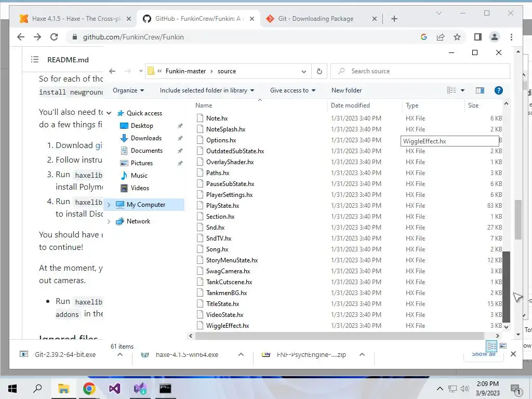Open Chrome profile avatar
This screenshot has width=532, height=399.
pyautogui.click(x=495, y=37)
